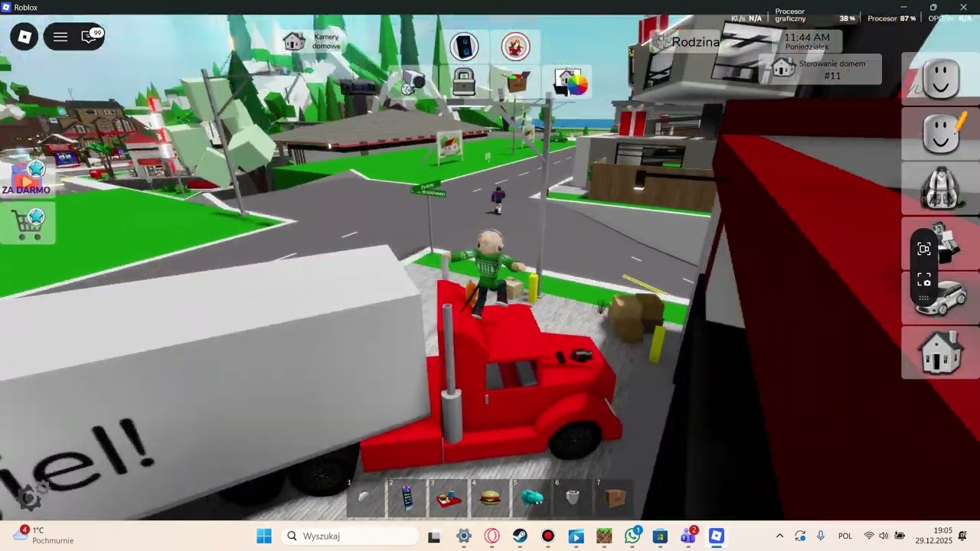Switch to Roblox on the taskbar

pyautogui.click(x=717, y=536)
